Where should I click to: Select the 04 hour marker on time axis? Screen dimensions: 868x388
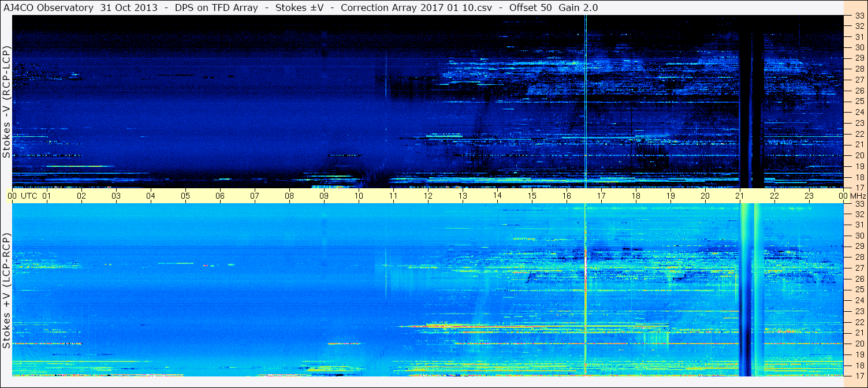151,196
